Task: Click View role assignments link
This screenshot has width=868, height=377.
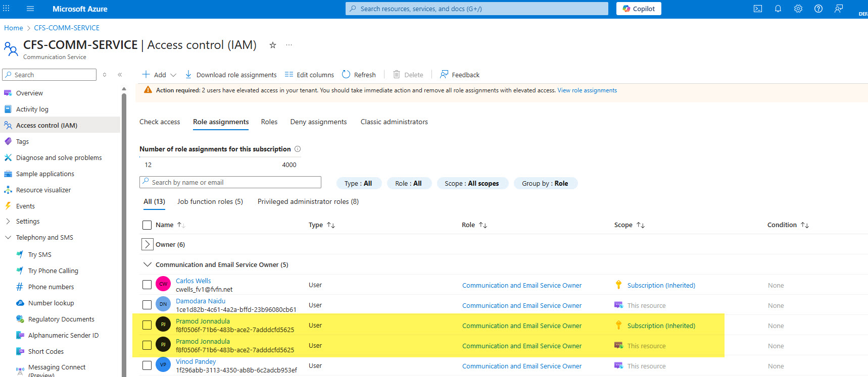Action: (587, 90)
